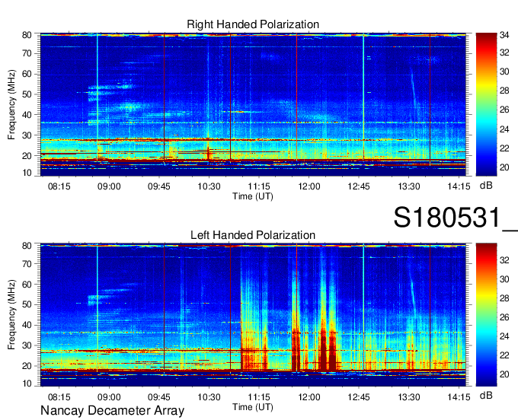Image resolution: width=518 pixels, height=420 pixels.
Task: Click the "Left Handed Polarization" plot title
Action: 253,235
